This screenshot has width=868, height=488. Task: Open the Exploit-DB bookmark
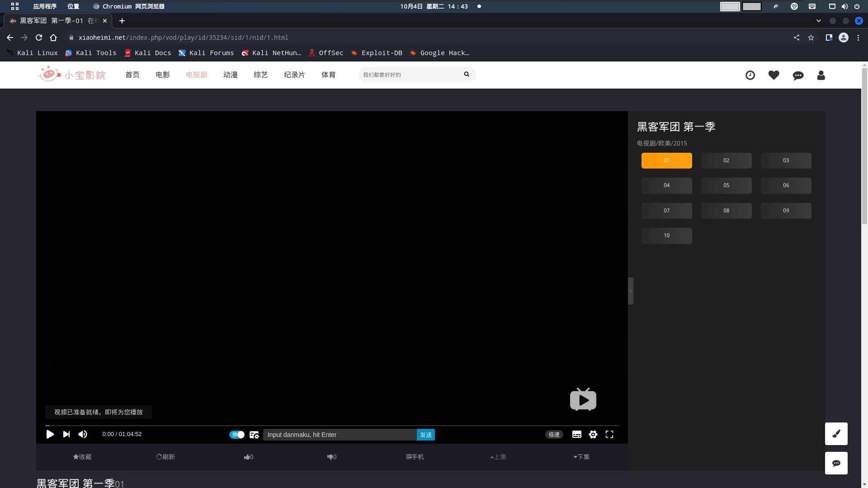tap(377, 53)
